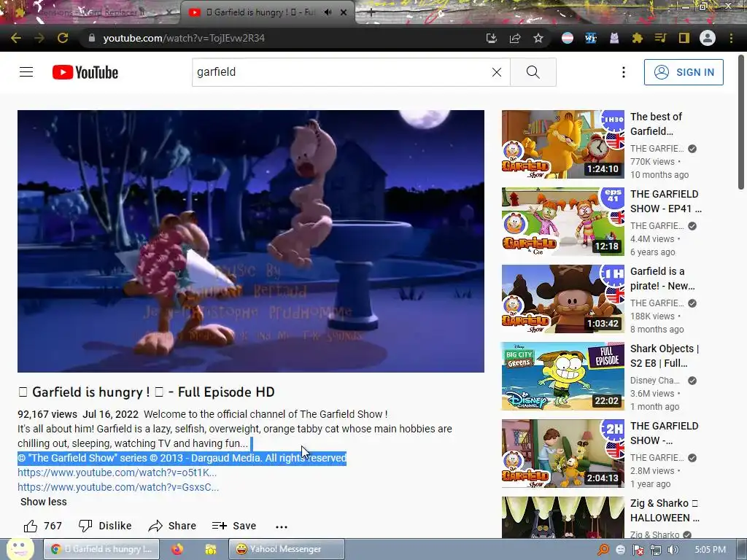The image size is (747, 560).
Task: Click the cat extension icon in toolbar
Action: pos(614,38)
